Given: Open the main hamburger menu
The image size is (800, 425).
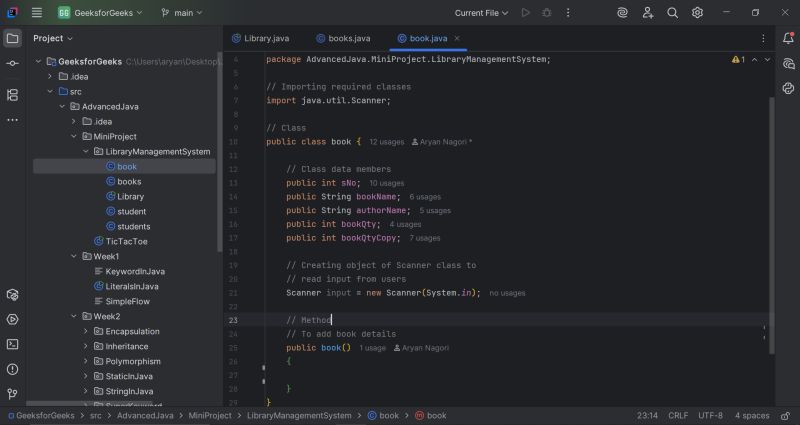Looking at the screenshot, I should click(x=37, y=13).
